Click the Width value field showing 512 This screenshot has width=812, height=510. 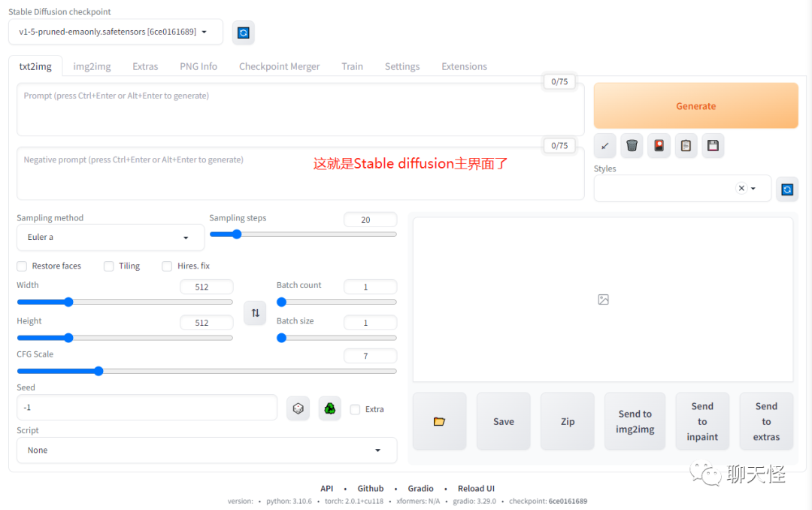pos(207,287)
